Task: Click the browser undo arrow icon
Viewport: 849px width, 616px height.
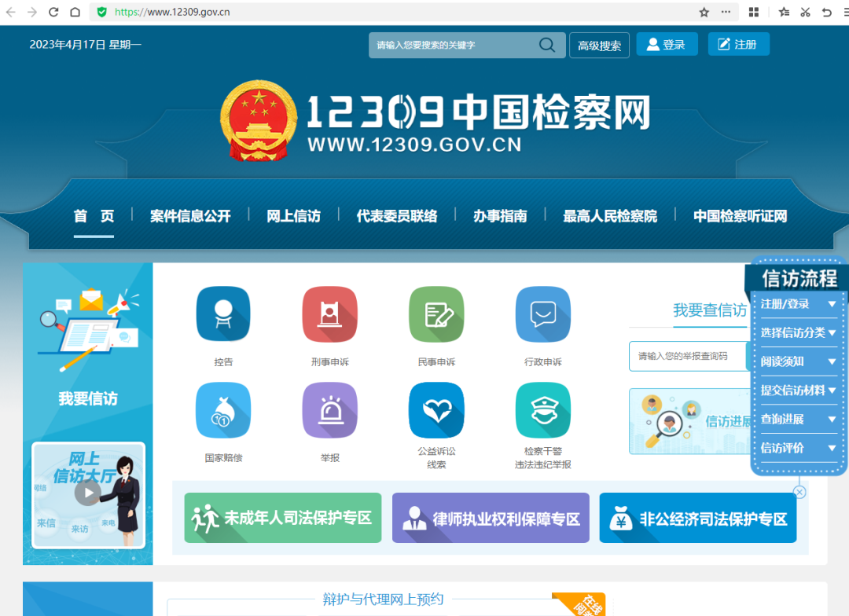Action: tap(826, 12)
